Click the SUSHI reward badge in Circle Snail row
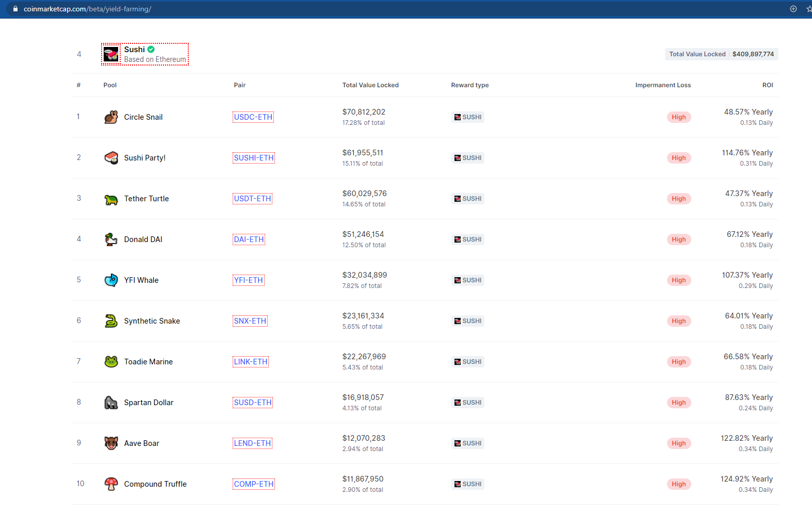The image size is (812, 512). click(468, 117)
